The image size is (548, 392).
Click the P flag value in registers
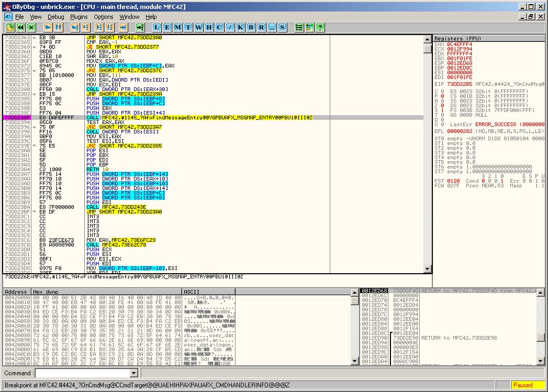point(442,96)
